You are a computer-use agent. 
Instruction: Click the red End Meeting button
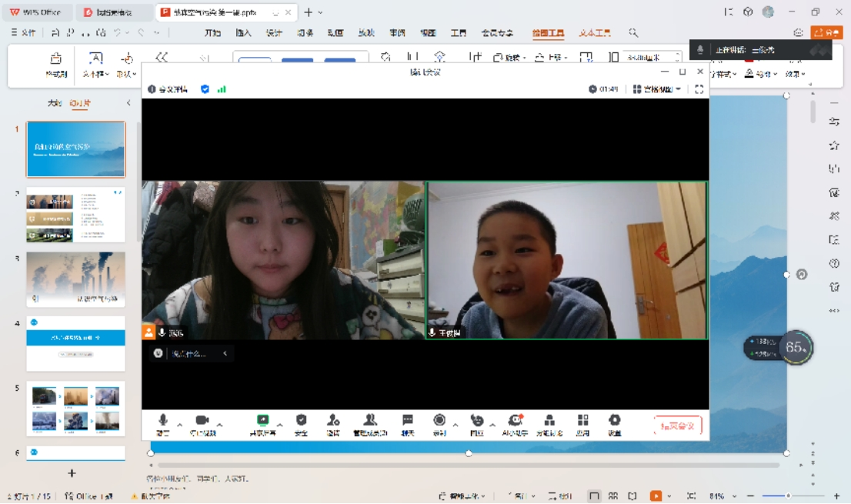pyautogui.click(x=678, y=426)
